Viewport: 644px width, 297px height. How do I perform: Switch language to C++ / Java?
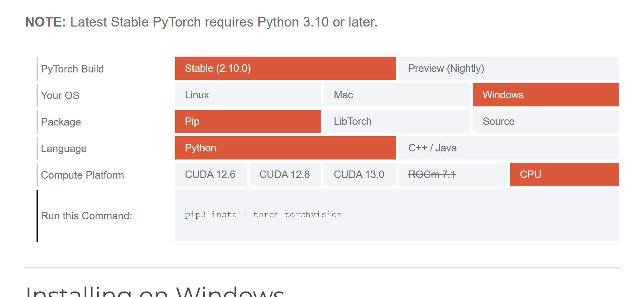point(509,148)
